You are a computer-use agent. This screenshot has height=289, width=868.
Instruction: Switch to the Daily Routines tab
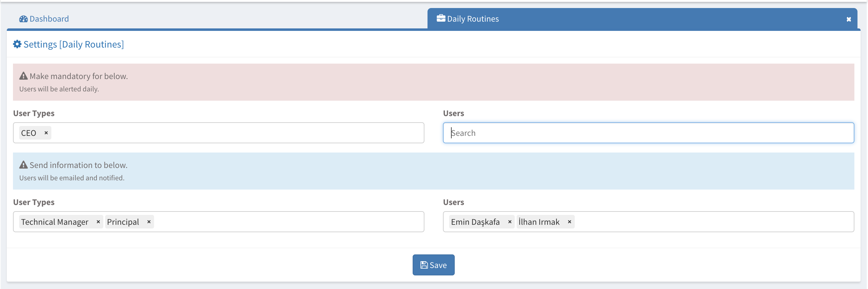(x=472, y=19)
